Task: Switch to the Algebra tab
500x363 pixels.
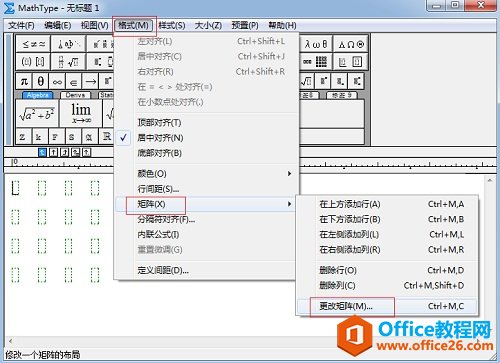Action: click(38, 95)
